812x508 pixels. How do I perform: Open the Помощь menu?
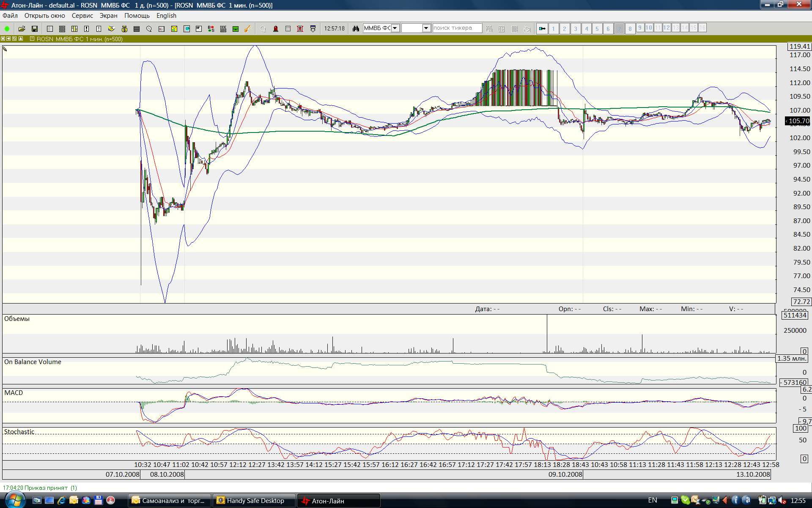pos(137,16)
